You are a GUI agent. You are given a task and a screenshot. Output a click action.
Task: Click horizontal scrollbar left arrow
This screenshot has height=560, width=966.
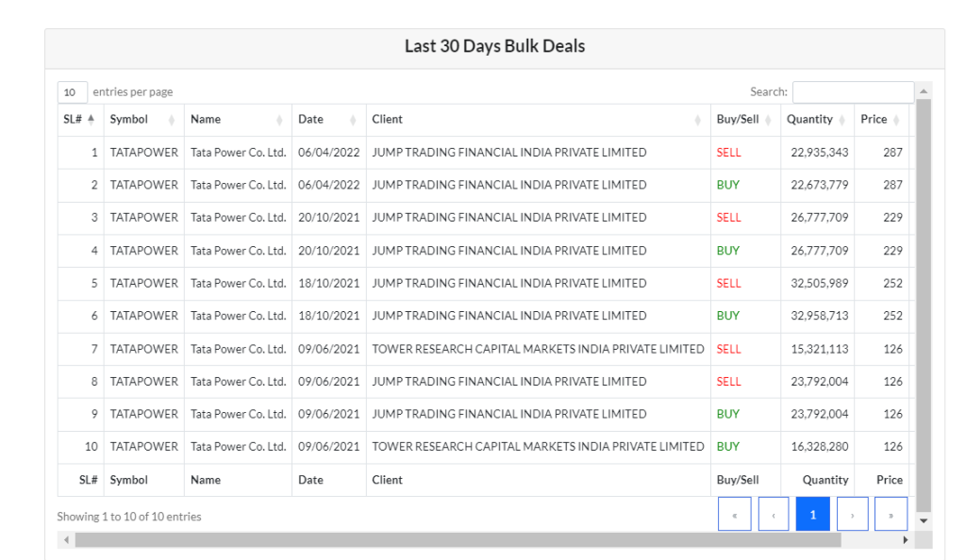pyautogui.click(x=67, y=539)
